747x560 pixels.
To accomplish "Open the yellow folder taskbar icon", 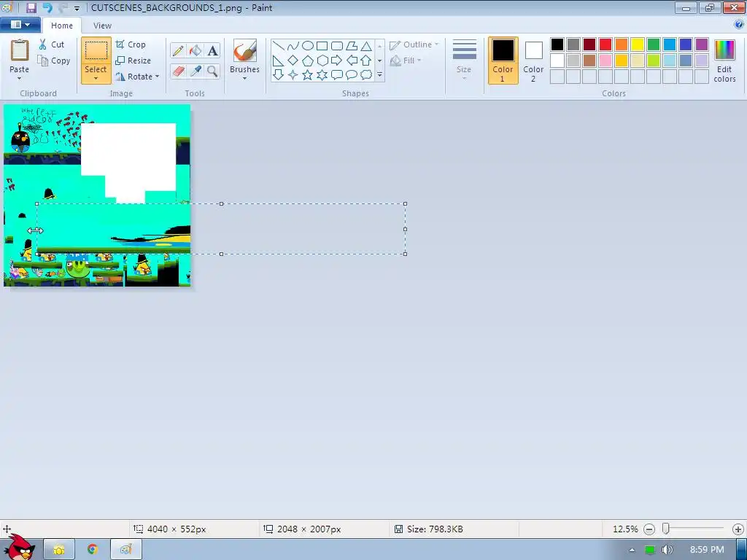I will pos(59,549).
